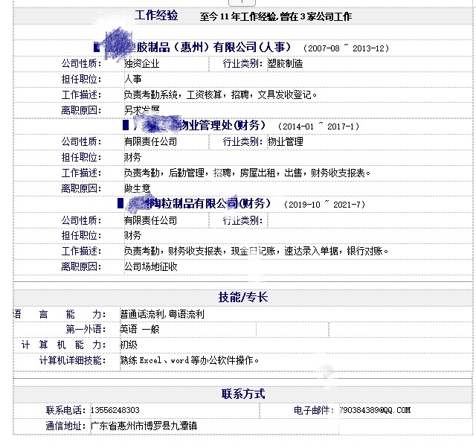This screenshot has height=448, width=476.
Task: Click the 联系方式 section heading
Action: pos(243,394)
